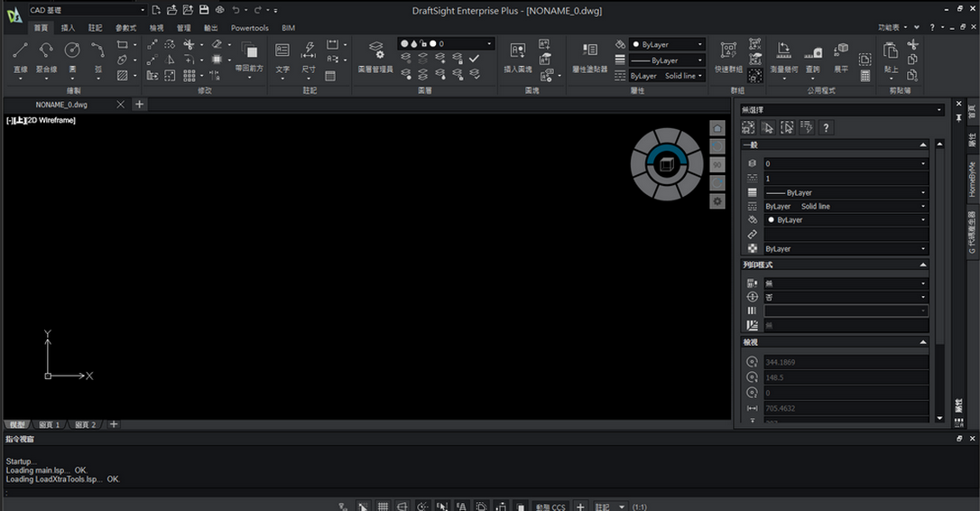980x511 pixels.
Task: Select the Line (直線) drawing tool
Action: (20, 54)
